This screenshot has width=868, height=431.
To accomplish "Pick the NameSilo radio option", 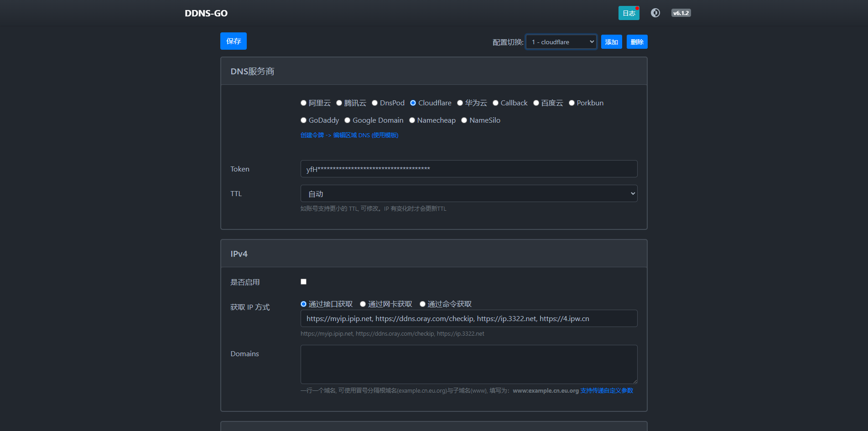I will click(x=464, y=120).
